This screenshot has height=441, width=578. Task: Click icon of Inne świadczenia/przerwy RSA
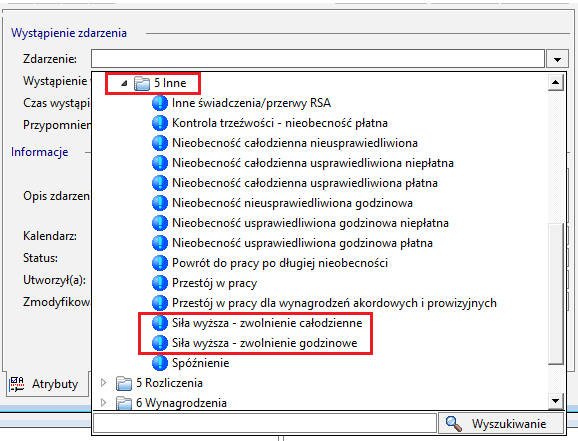[x=160, y=103]
